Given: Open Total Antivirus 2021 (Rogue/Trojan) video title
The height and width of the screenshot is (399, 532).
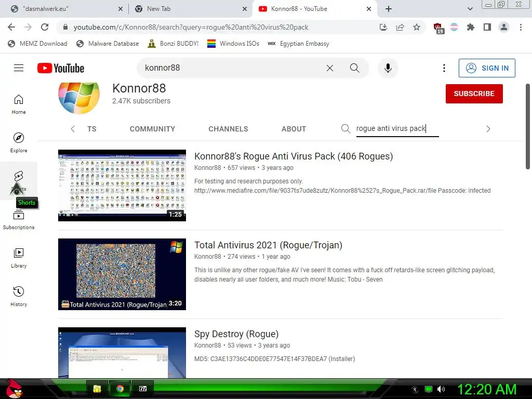Looking at the screenshot, I should pos(268,245).
